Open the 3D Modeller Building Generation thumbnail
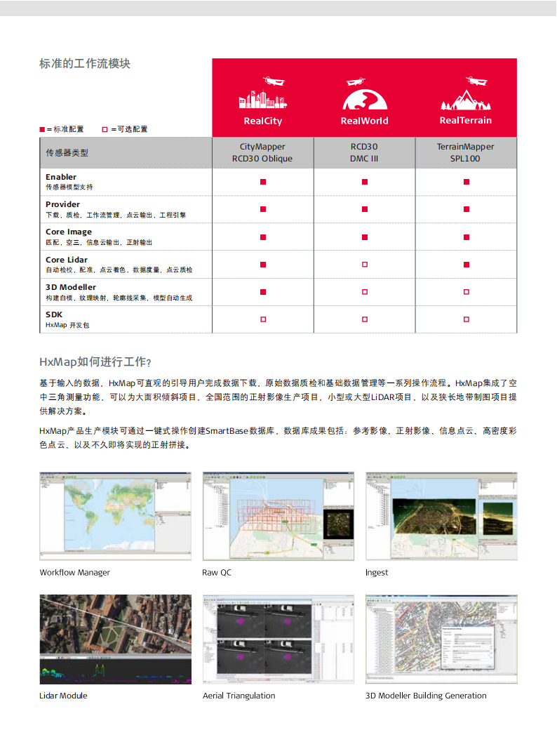 click(x=441, y=639)
